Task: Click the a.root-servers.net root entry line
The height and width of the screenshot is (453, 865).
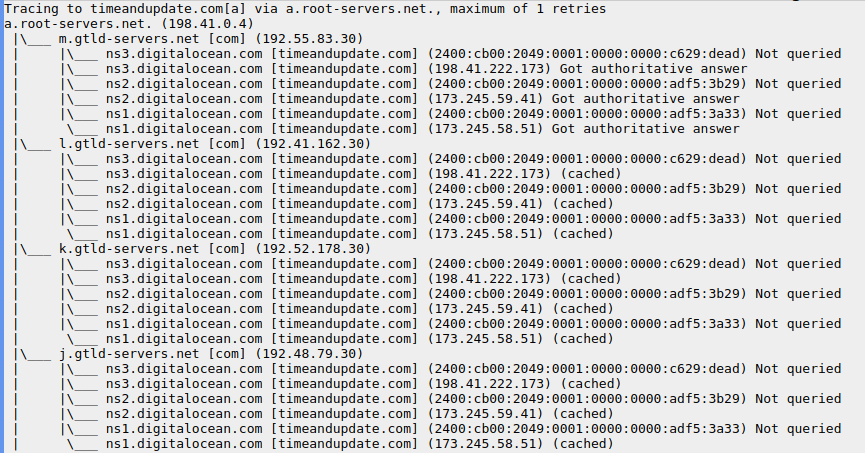Action: point(129,24)
